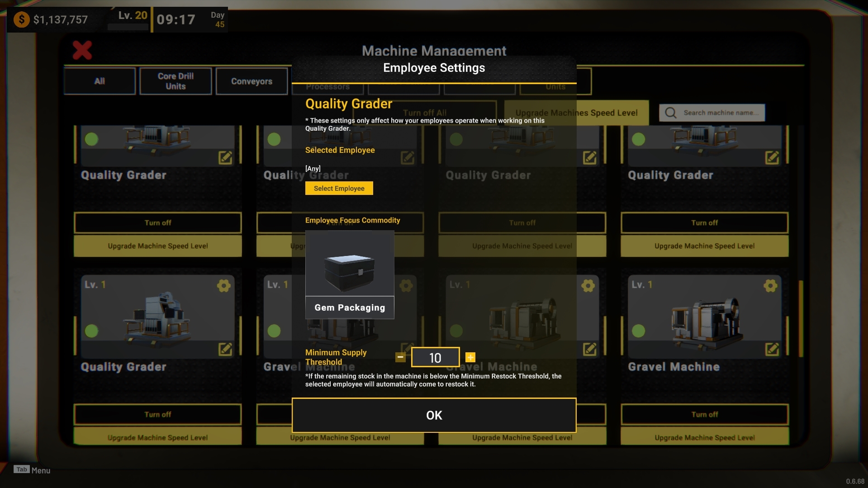
Task: Open the Select Employee picker
Action: point(339,188)
